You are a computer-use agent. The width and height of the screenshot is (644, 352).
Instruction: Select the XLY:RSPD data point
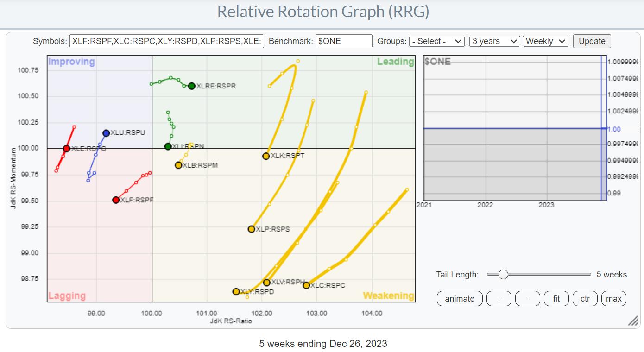(236, 291)
